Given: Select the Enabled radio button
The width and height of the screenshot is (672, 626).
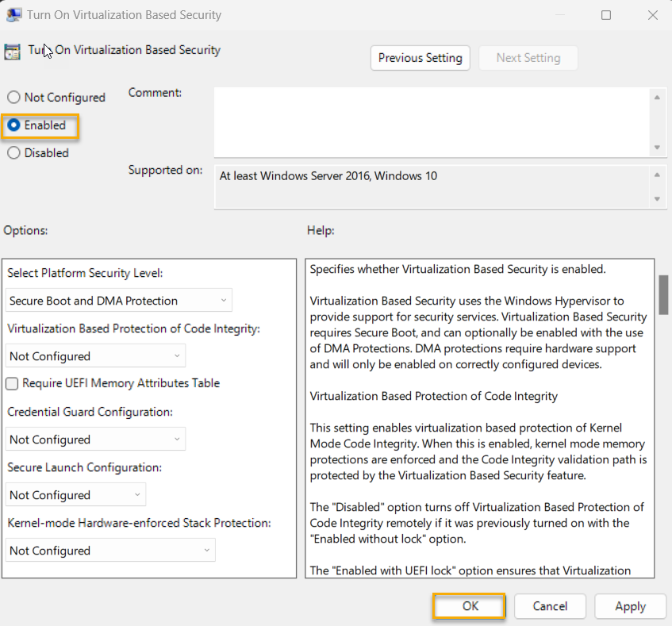Looking at the screenshot, I should tap(13, 125).
